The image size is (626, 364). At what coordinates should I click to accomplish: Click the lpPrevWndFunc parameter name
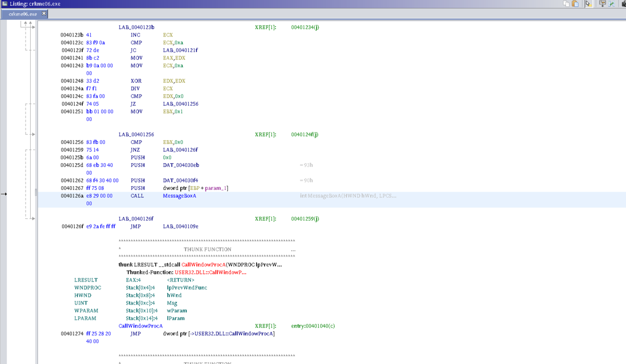pyautogui.click(x=187, y=287)
